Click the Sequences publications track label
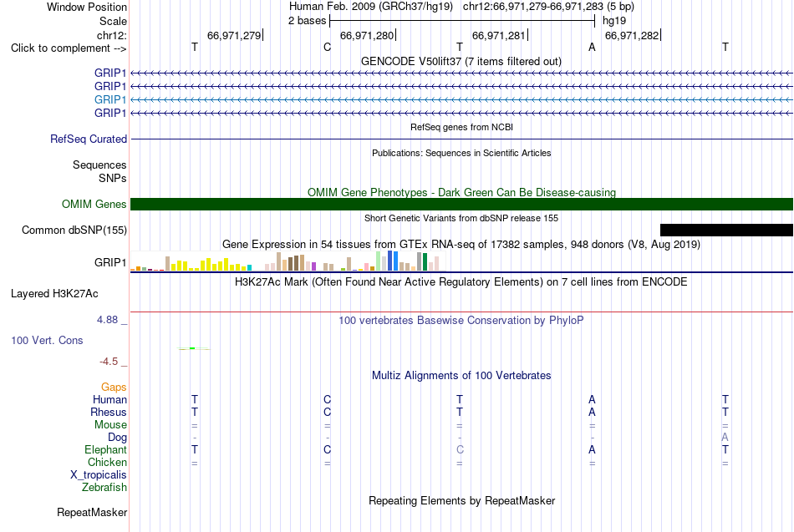 (x=99, y=165)
